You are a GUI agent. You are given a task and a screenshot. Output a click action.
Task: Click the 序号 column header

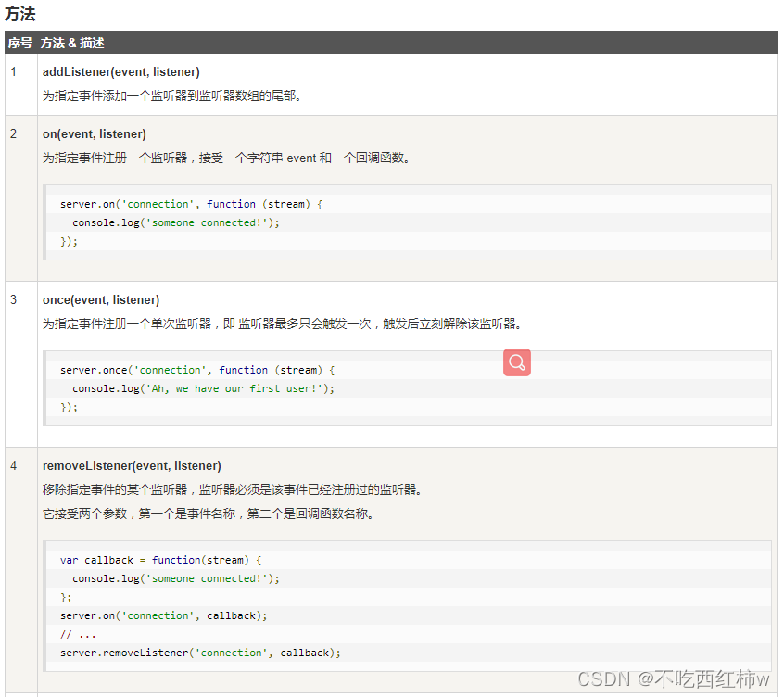point(19,42)
